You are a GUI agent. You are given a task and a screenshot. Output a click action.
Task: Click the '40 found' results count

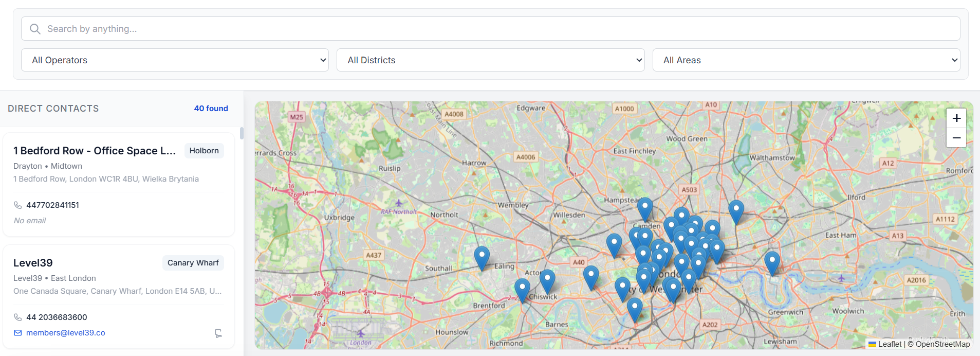pyautogui.click(x=211, y=109)
